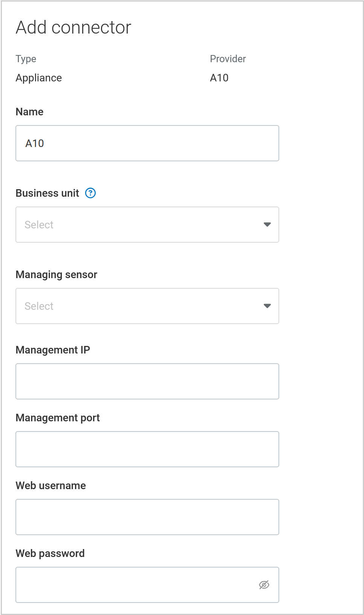Click the Name field label
This screenshot has height=615, width=364.
[29, 112]
